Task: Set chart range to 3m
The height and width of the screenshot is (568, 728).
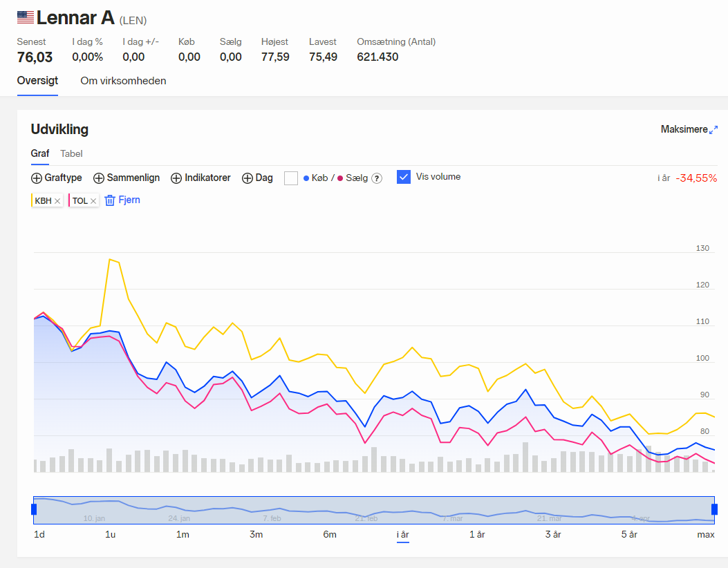Action: (x=256, y=535)
